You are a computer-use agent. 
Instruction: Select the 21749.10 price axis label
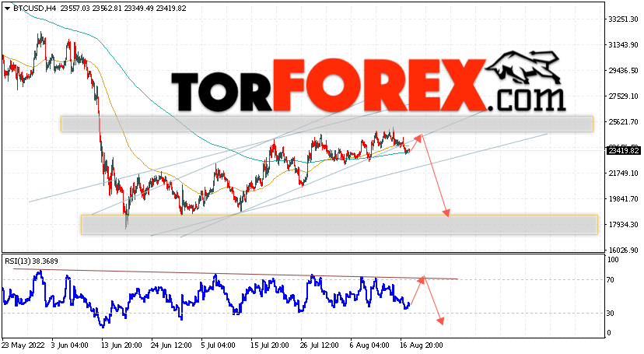(624, 173)
